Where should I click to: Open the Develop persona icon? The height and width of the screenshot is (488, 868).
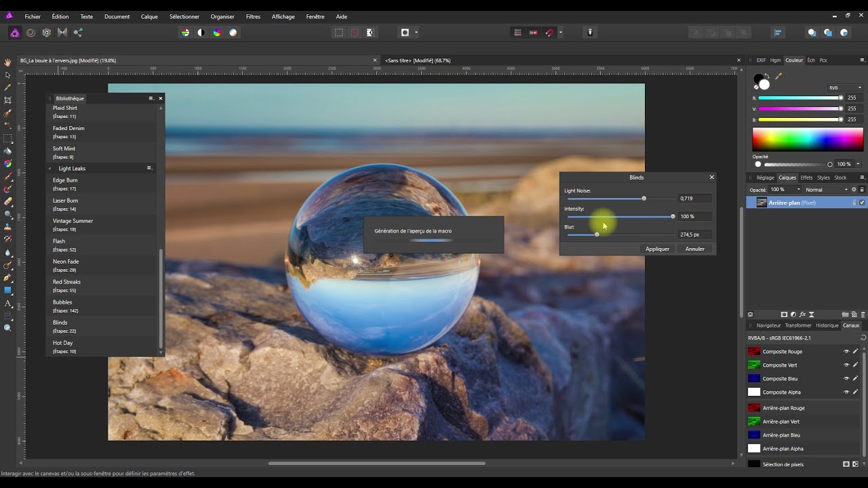[47, 33]
